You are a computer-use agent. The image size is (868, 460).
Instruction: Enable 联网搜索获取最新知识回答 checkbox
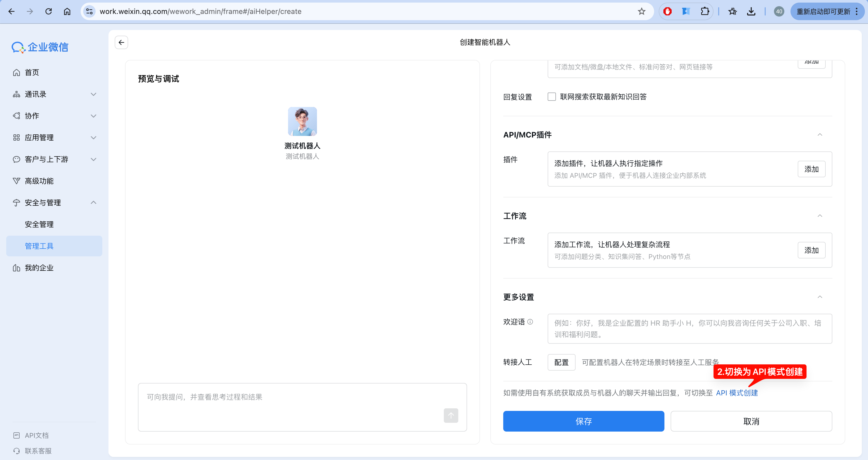click(x=552, y=97)
